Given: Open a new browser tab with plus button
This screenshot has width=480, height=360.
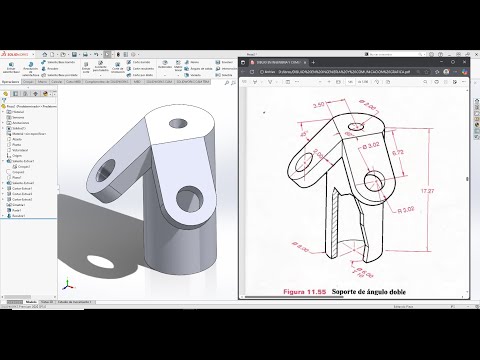Looking at the screenshot, I should coord(313,62).
